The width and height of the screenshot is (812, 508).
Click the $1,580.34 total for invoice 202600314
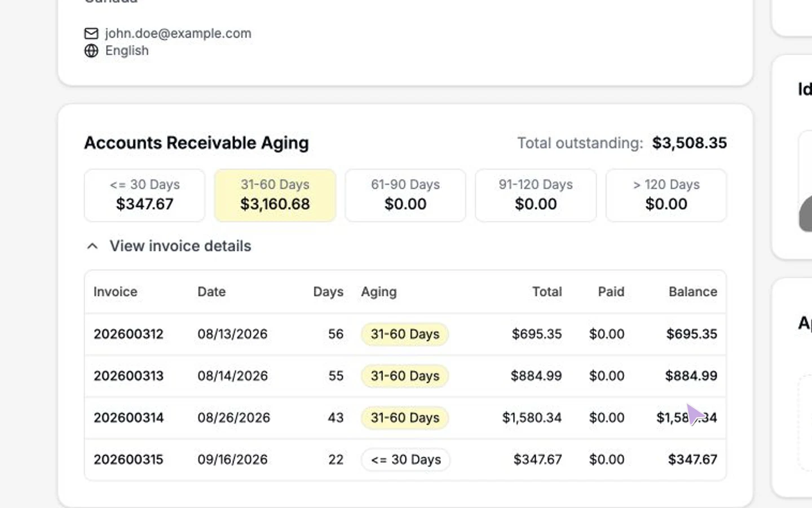532,418
